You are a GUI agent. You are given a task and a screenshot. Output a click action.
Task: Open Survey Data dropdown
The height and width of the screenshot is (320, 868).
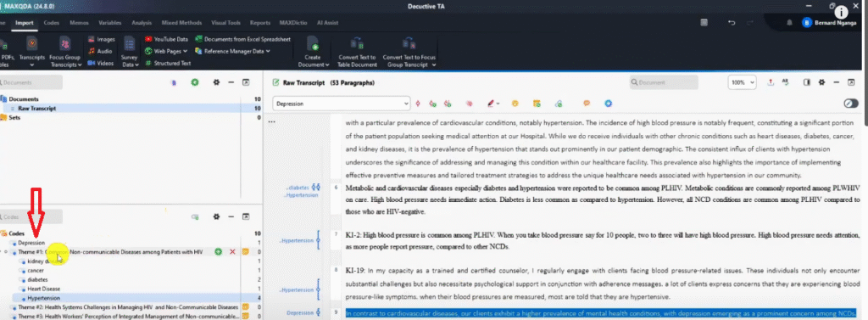coord(130,51)
